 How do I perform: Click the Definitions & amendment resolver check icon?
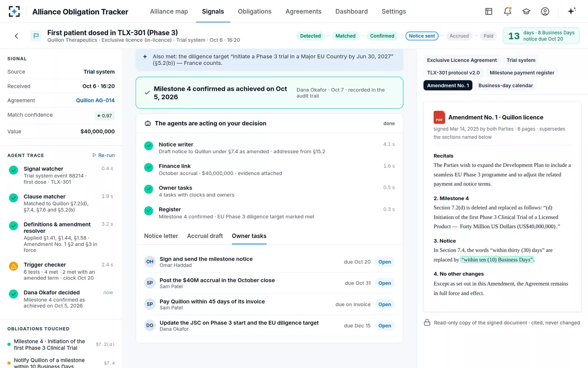coord(13,225)
